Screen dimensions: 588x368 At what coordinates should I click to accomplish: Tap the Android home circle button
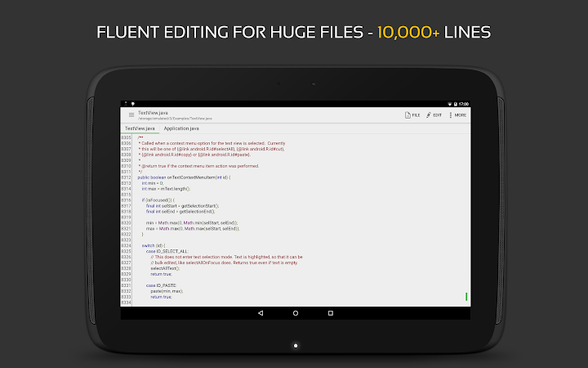click(x=296, y=312)
